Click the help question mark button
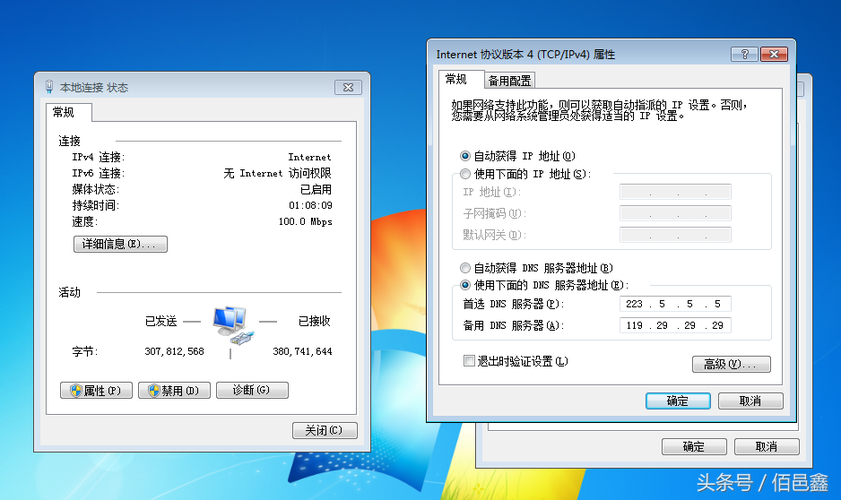The image size is (841, 500). (x=744, y=54)
